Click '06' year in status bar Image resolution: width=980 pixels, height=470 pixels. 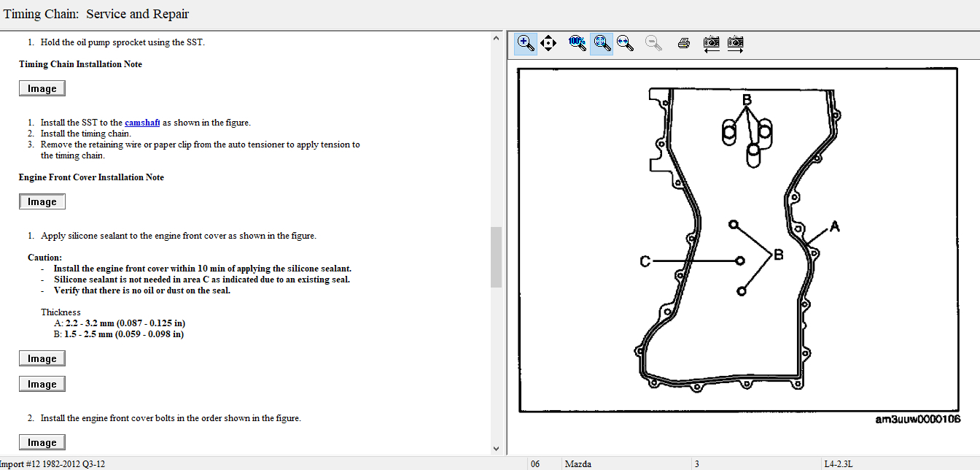(x=535, y=463)
